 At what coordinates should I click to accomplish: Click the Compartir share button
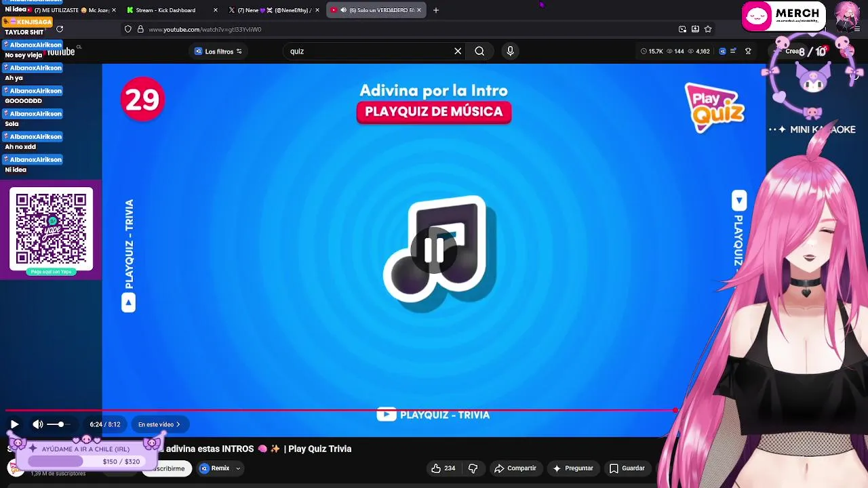click(515, 468)
